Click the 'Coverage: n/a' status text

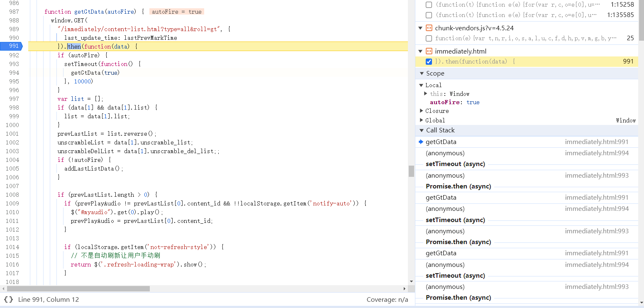pos(387,299)
